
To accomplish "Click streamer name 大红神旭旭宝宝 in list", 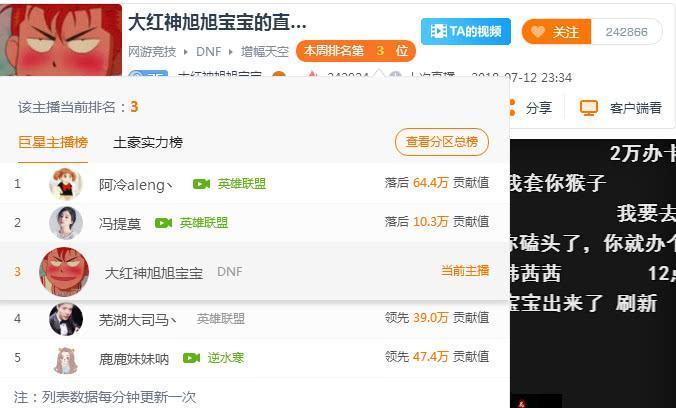I will [x=153, y=273].
